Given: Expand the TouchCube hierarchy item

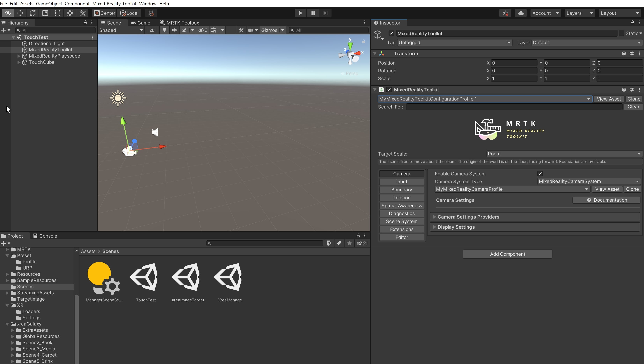Looking at the screenshot, I should point(19,62).
